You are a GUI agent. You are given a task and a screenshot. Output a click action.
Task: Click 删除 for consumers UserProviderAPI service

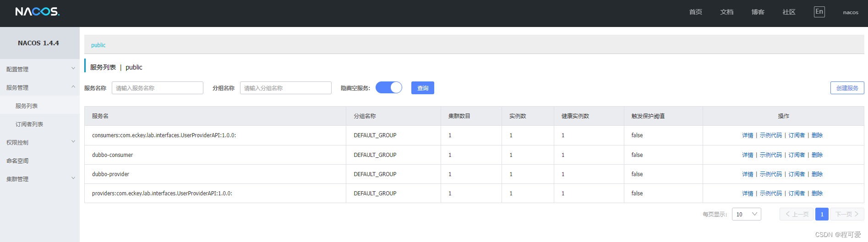[817, 135]
